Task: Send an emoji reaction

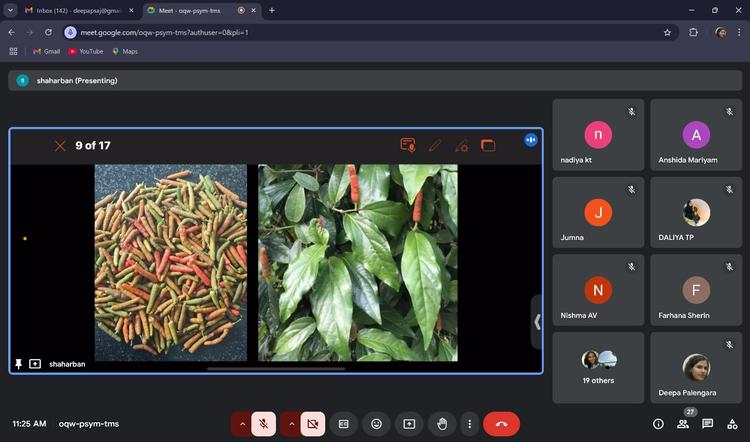Action: [376, 424]
